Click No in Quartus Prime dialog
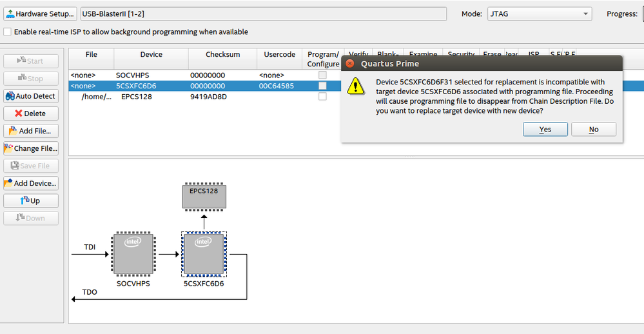The image size is (644, 334). point(594,130)
